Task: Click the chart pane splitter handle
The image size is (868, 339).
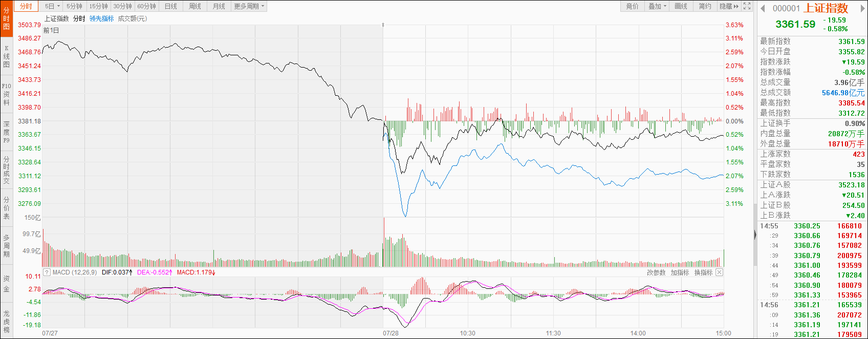Action: 383,25
